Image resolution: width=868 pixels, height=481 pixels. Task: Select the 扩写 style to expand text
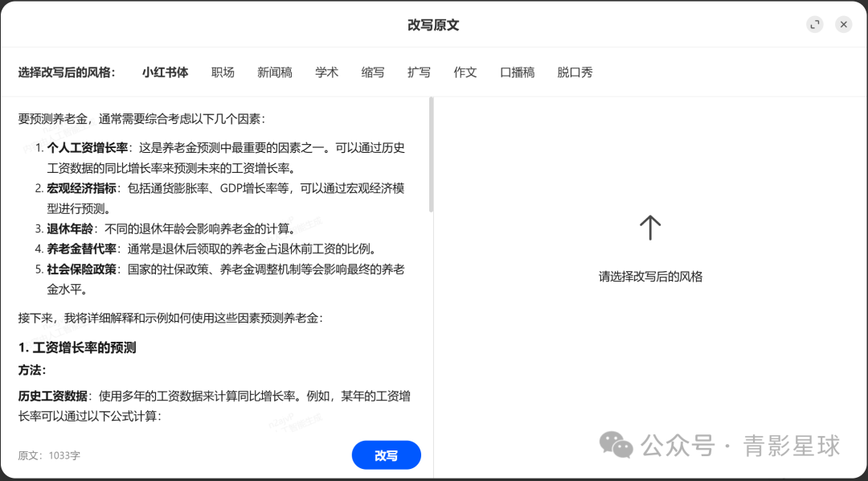click(419, 72)
